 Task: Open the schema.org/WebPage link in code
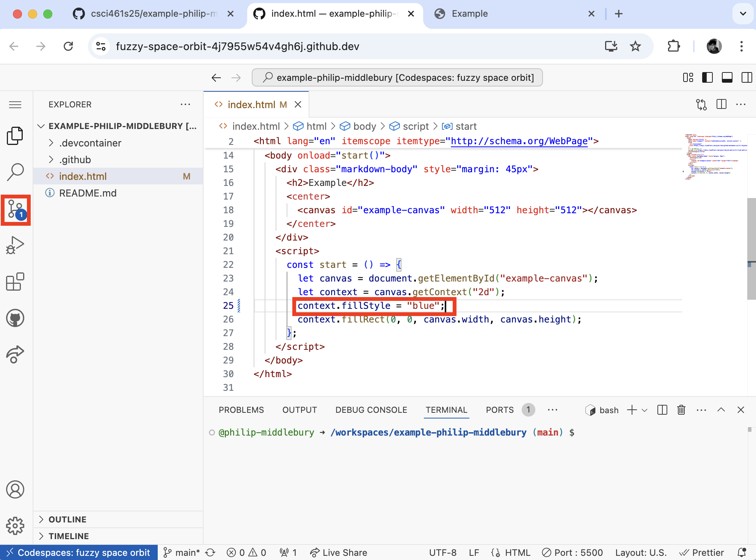519,141
